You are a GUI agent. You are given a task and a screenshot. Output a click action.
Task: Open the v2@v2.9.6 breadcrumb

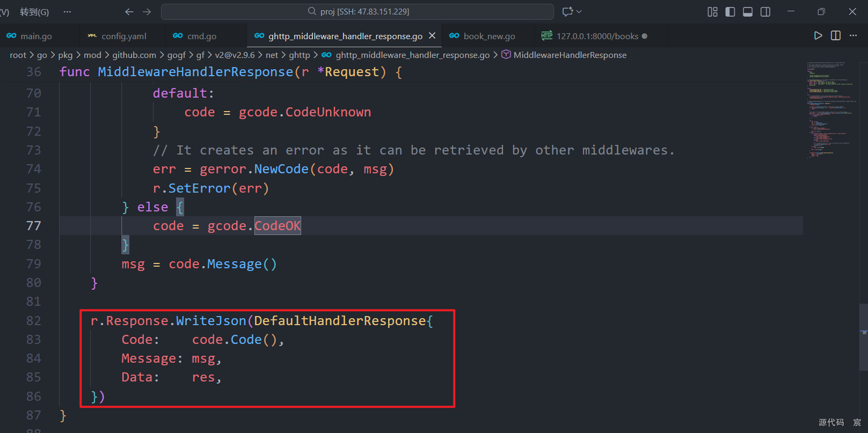[235, 55]
